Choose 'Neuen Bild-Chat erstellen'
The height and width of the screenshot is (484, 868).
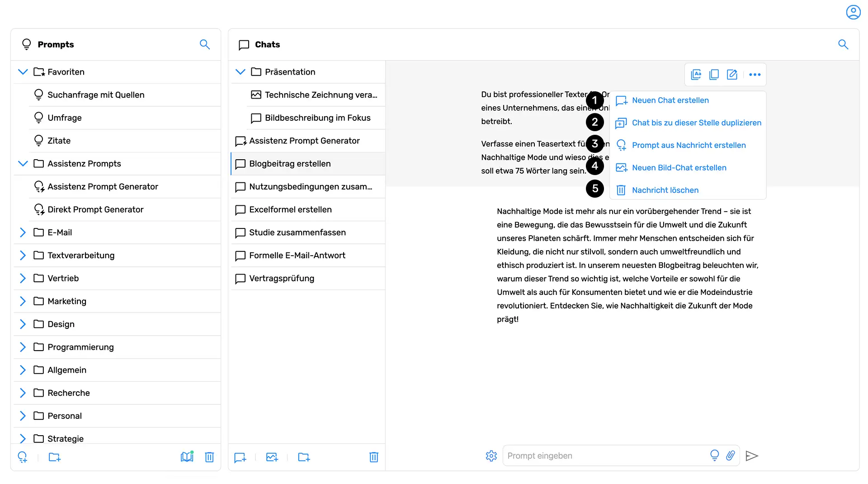688,168
